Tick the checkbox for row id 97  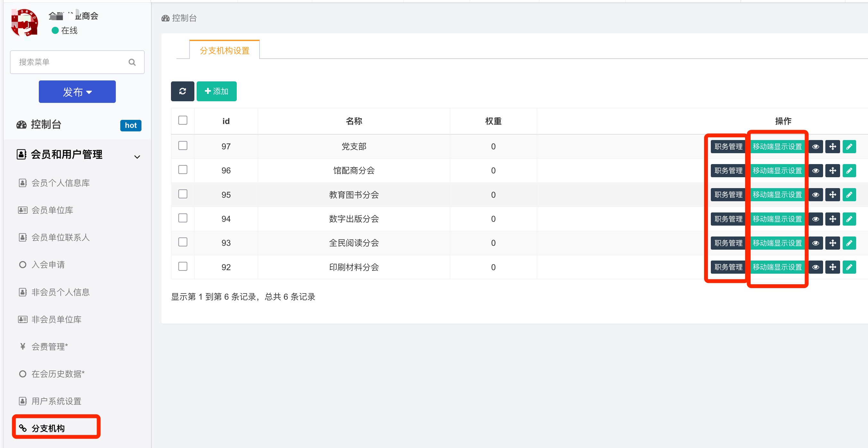pyautogui.click(x=183, y=146)
